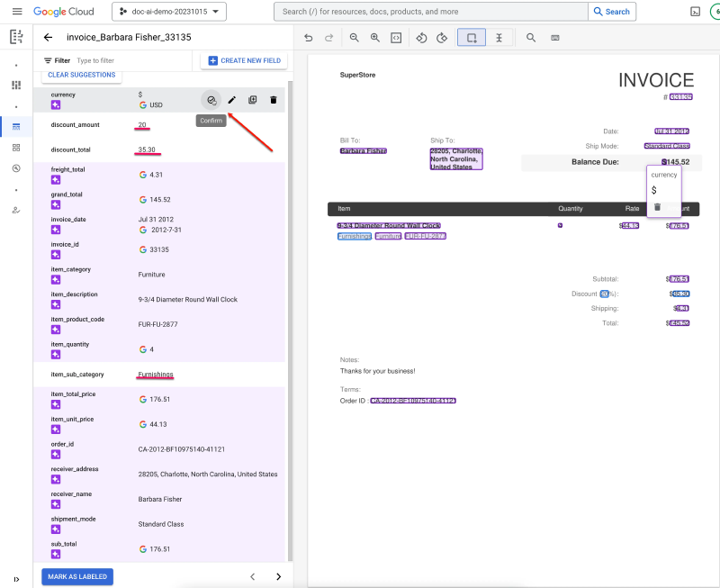
Task: Edit the currency field with pencil icon
Action: [x=232, y=100]
